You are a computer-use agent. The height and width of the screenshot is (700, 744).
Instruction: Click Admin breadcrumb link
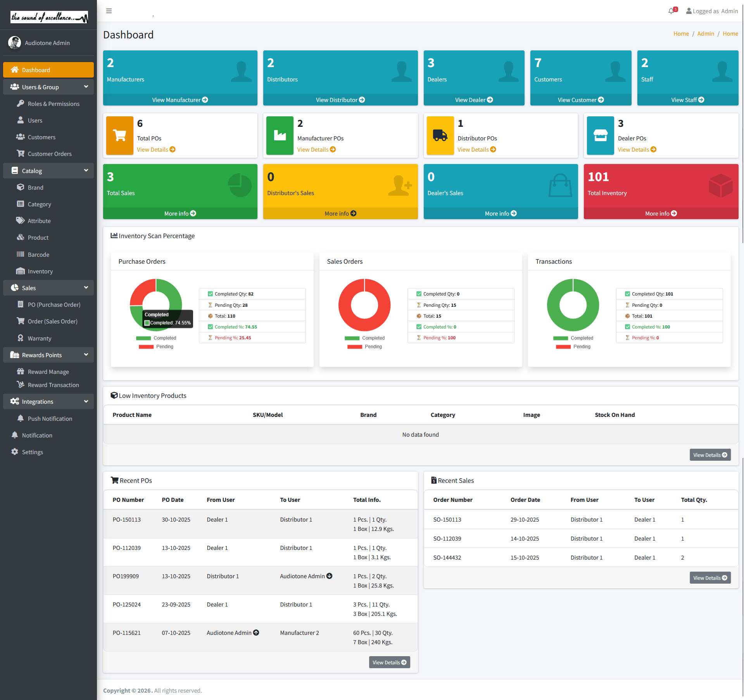pos(706,34)
